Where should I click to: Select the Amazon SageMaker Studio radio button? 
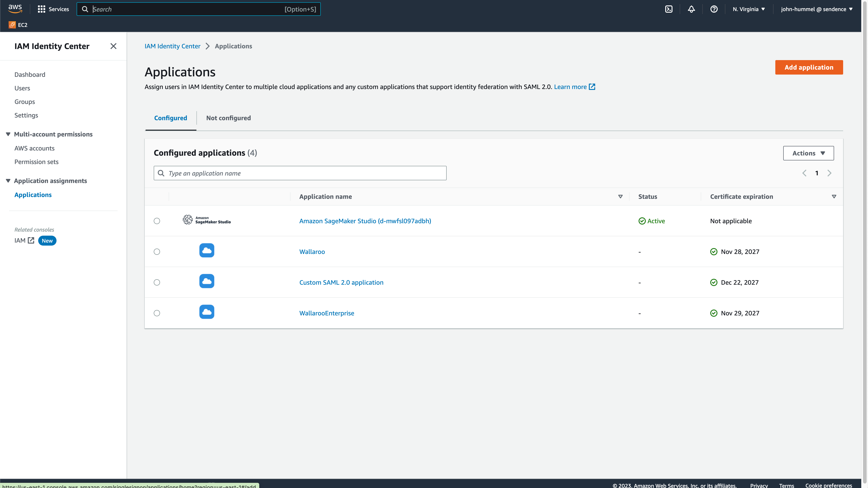coord(157,221)
